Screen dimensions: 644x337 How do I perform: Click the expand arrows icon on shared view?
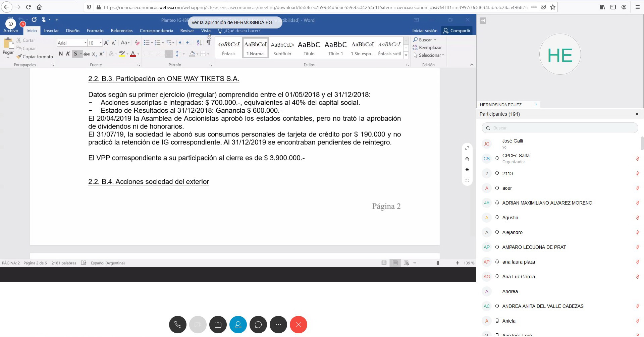[467, 148]
